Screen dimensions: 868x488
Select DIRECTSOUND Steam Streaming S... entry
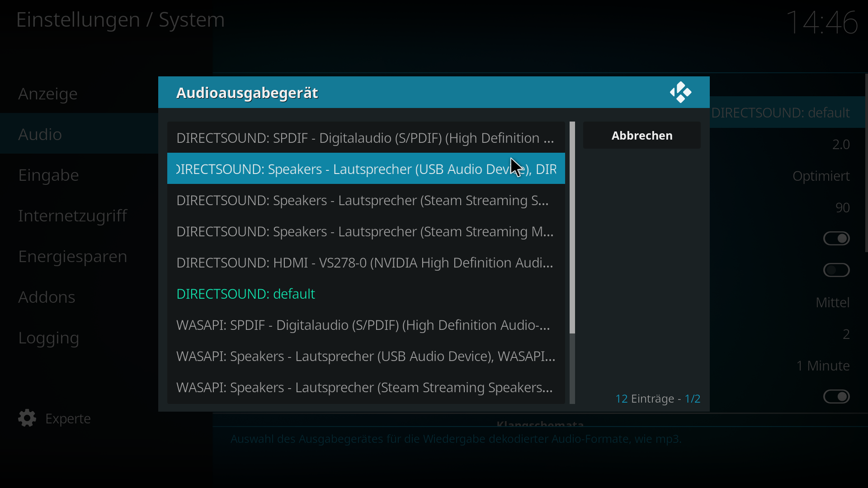(x=366, y=200)
